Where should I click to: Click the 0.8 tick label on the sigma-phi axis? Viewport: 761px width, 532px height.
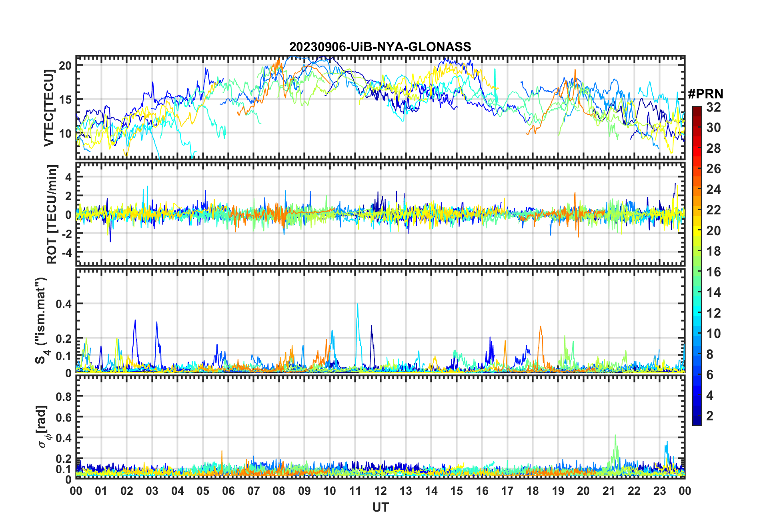pos(64,396)
